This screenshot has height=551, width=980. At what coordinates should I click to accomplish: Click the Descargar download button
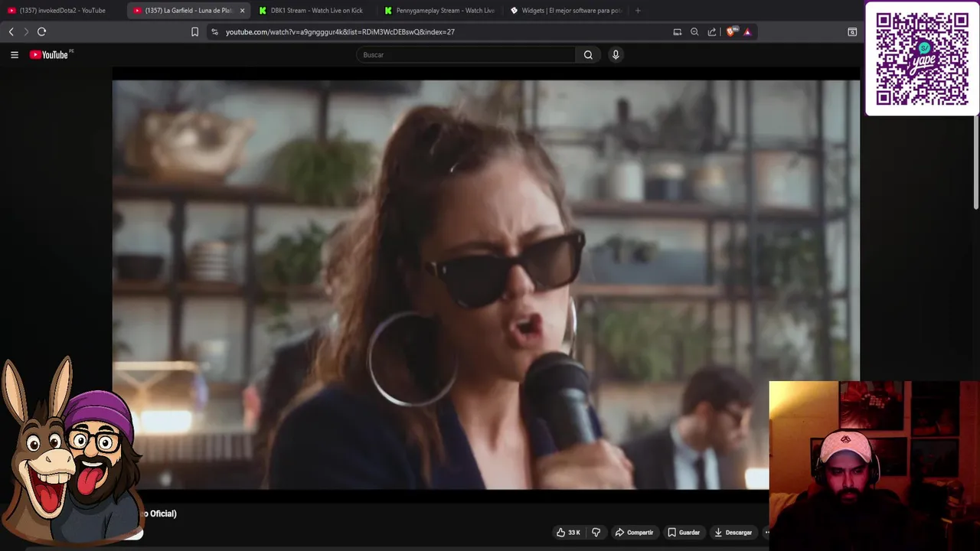tap(733, 533)
